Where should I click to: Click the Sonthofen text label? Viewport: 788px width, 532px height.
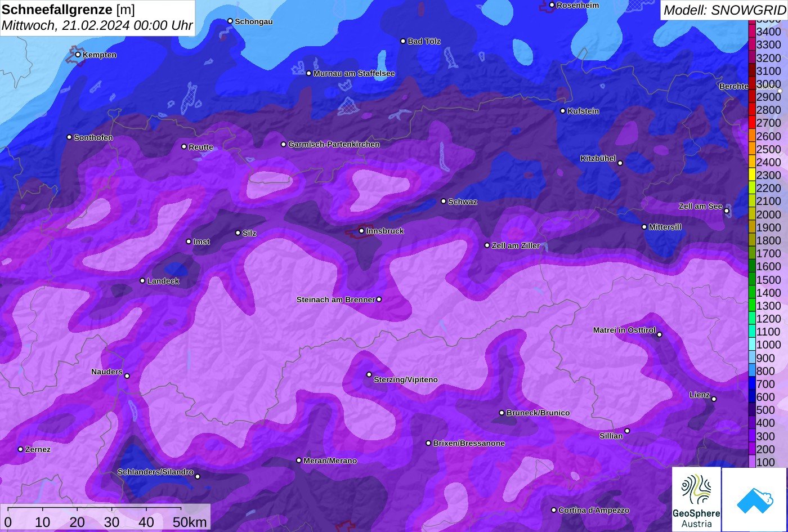[x=93, y=137]
